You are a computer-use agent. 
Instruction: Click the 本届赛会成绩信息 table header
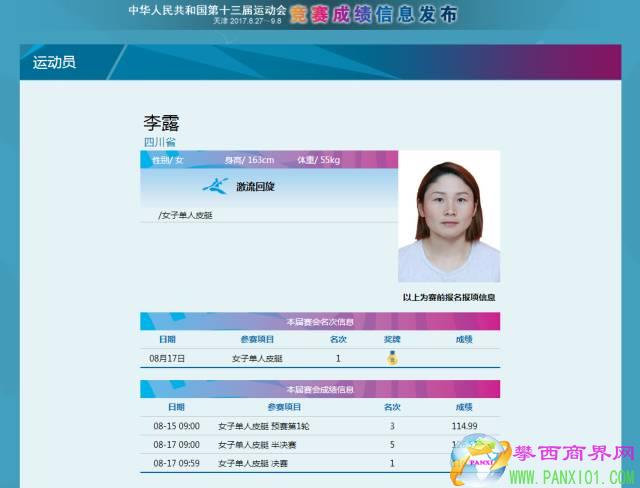(319, 389)
